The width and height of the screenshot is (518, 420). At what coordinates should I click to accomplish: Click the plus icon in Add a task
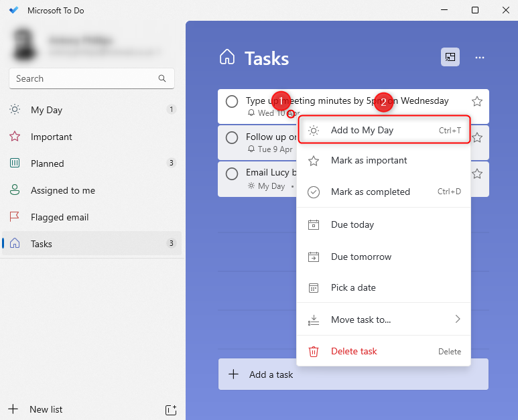click(233, 374)
